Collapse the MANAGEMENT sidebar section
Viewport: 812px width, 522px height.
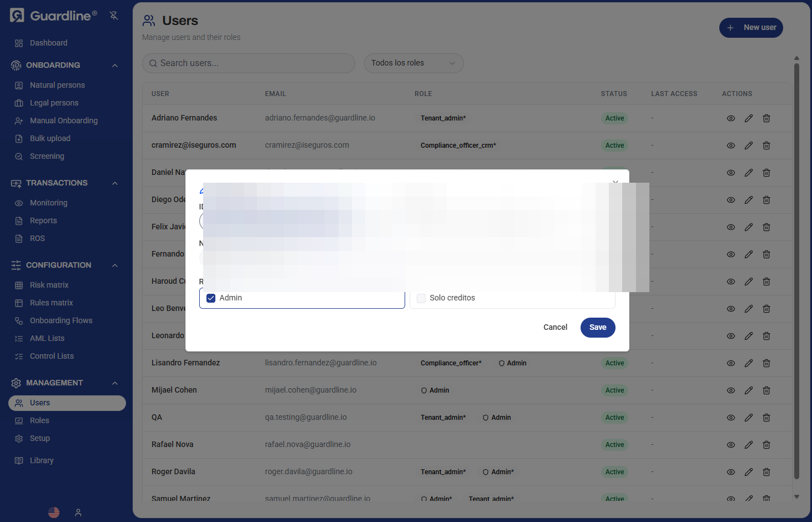(x=114, y=383)
